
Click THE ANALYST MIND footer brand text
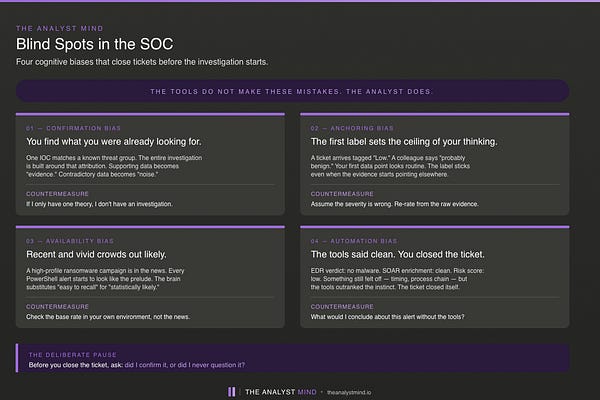pyautogui.click(x=281, y=392)
